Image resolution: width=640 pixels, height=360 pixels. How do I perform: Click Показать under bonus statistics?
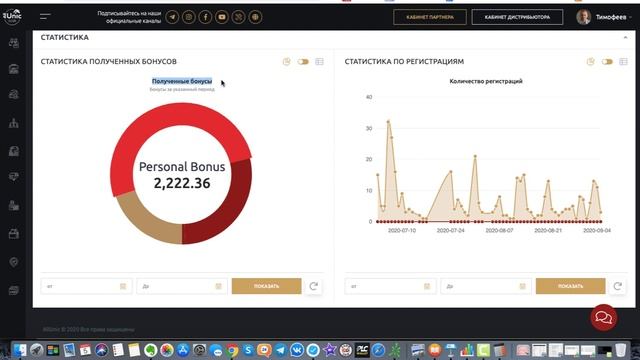click(267, 286)
